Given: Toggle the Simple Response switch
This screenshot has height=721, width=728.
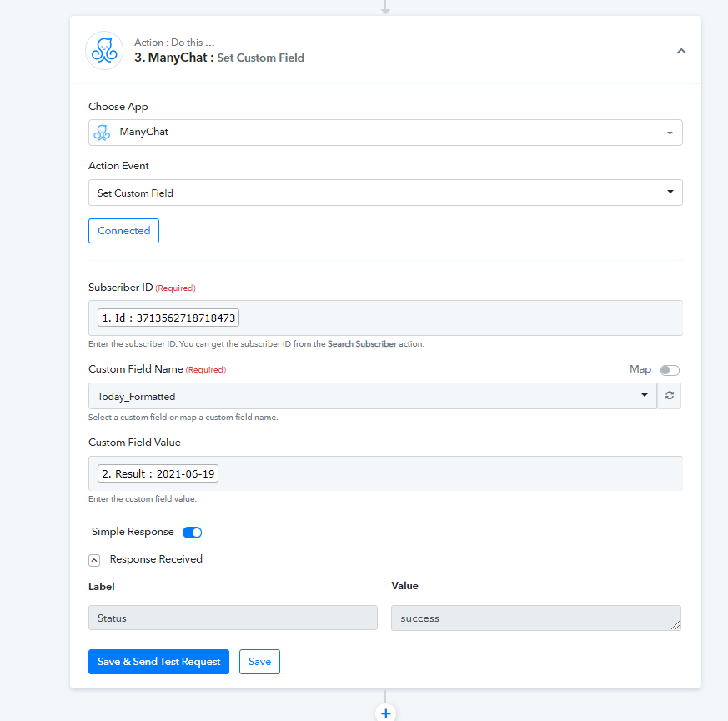Looking at the screenshot, I should pyautogui.click(x=192, y=532).
